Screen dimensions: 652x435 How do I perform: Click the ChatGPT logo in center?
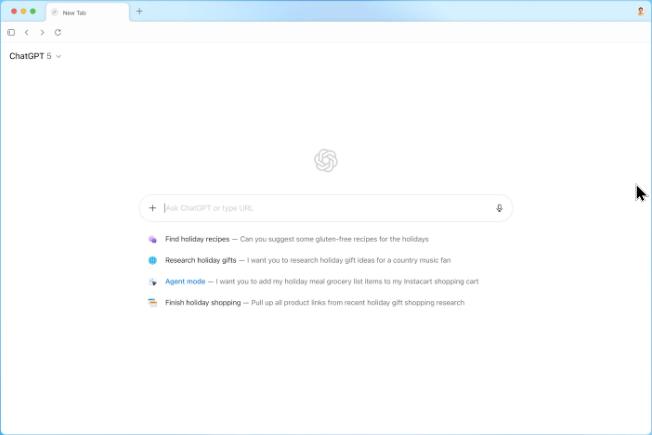click(x=326, y=161)
